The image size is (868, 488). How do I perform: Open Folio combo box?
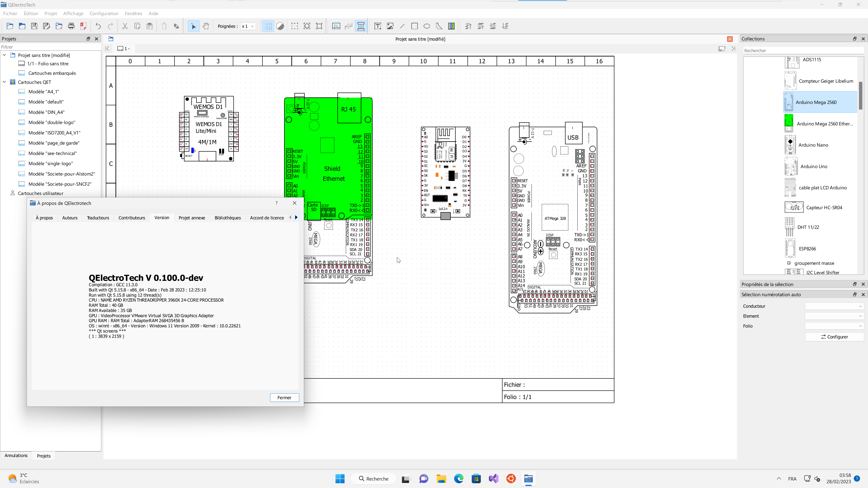pyautogui.click(x=834, y=326)
